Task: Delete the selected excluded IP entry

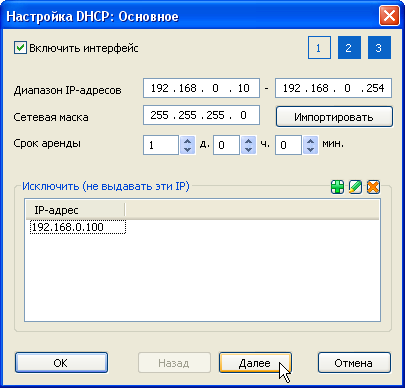Action: tap(373, 187)
